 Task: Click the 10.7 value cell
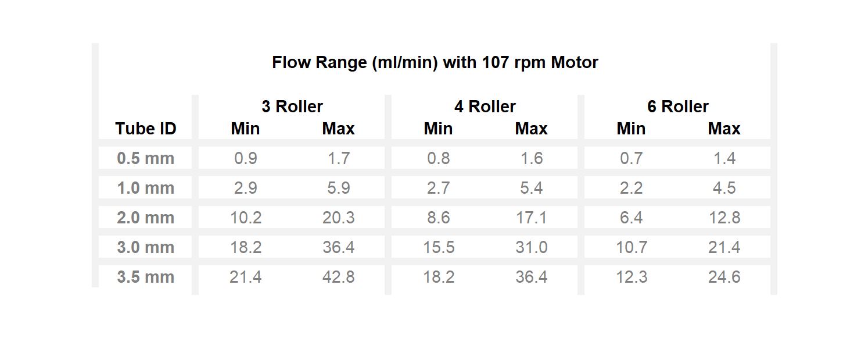point(631,247)
